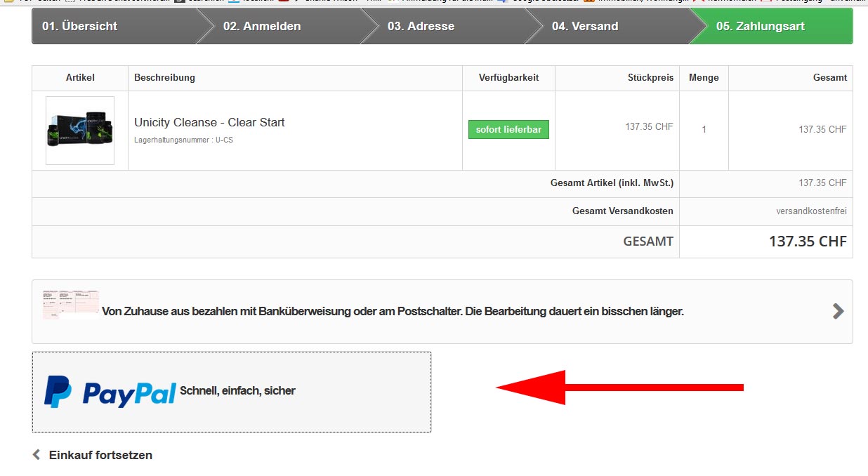
Task: Open Unicity Cleanse product thumbnail
Action: tap(80, 131)
